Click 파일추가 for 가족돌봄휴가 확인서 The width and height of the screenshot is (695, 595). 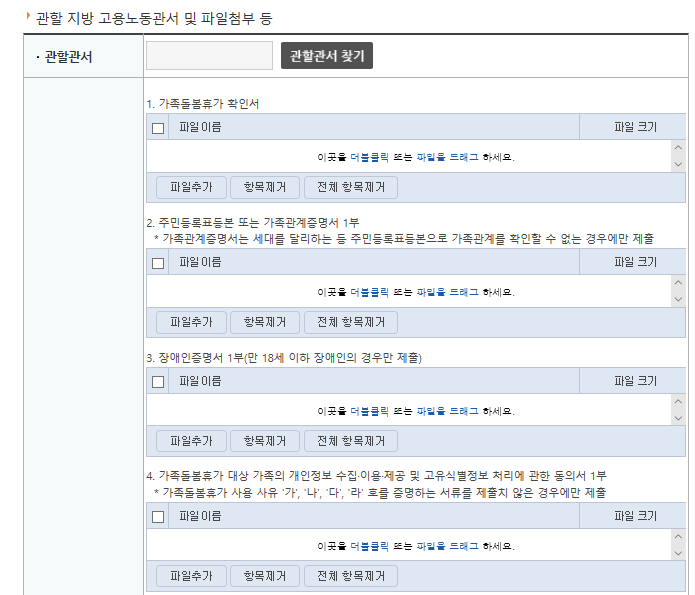[x=191, y=187]
